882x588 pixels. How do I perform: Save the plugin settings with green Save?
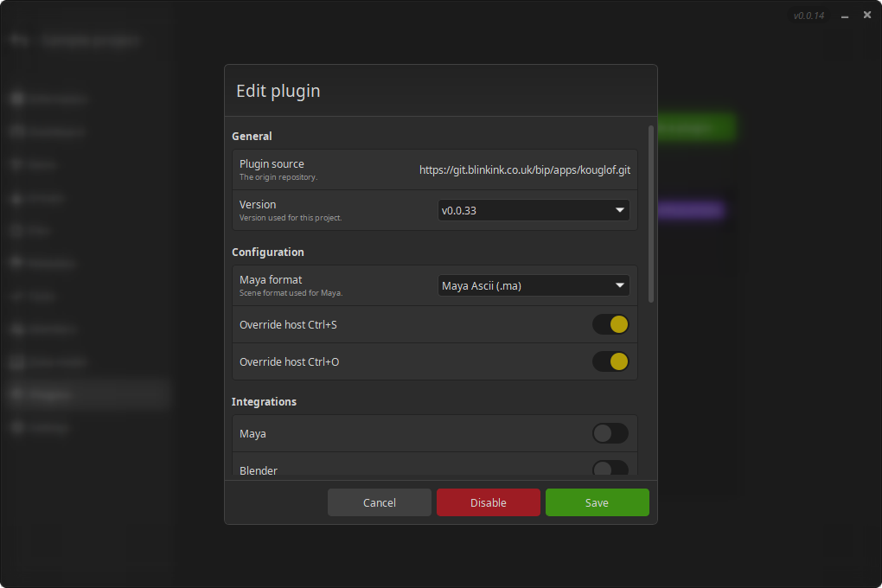pos(597,502)
